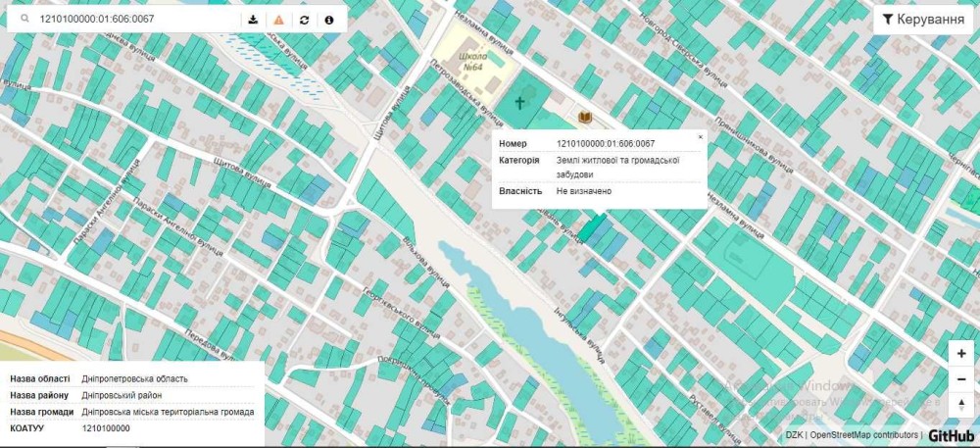Image resolution: width=980 pixels, height=448 pixels.
Task: Open the info circle icon
Action: (x=329, y=19)
